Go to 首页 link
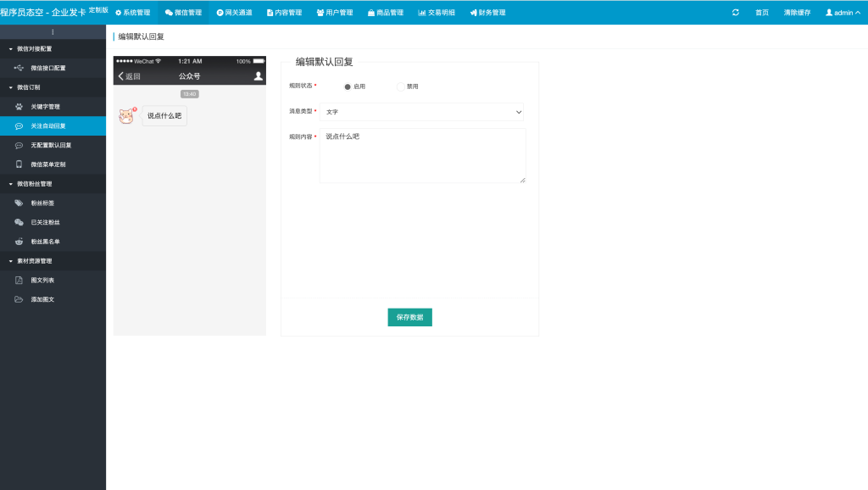The height and width of the screenshot is (490, 868). (762, 12)
